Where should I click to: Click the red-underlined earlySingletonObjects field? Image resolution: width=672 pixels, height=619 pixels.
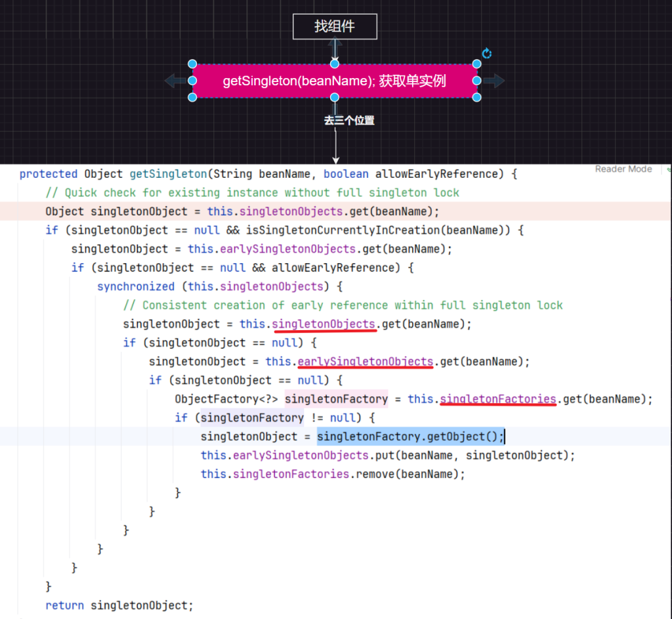coord(365,362)
